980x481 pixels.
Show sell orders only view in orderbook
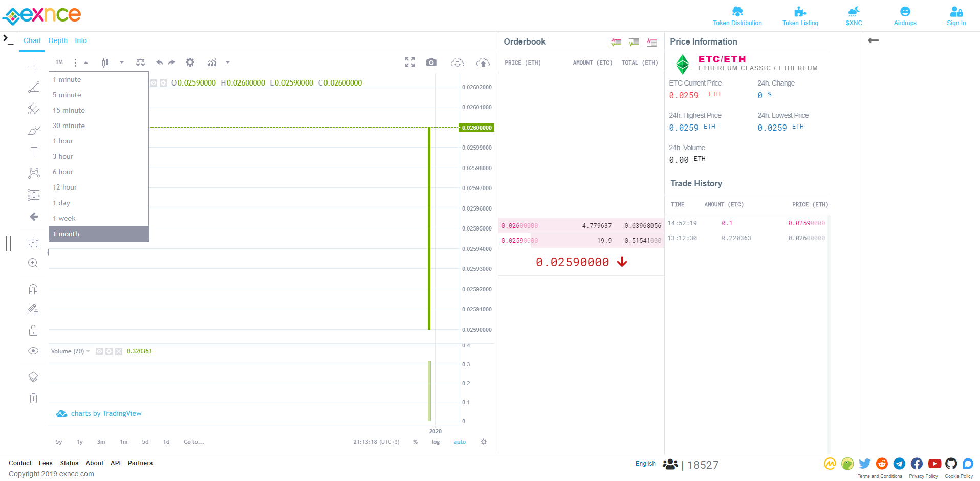pos(651,43)
